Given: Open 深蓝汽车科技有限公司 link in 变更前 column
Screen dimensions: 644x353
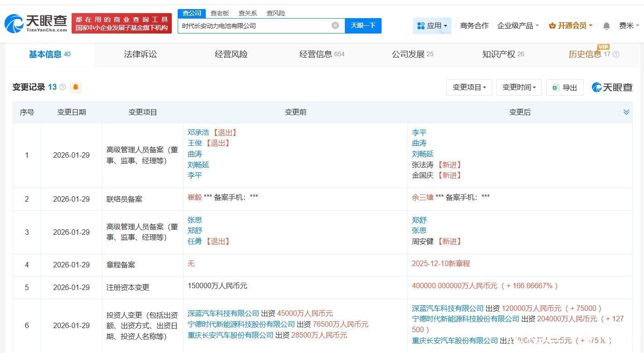Looking at the screenshot, I should point(223,313).
